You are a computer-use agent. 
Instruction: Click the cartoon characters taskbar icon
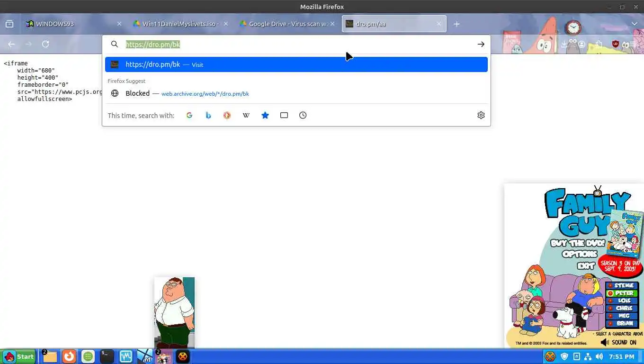164,356
